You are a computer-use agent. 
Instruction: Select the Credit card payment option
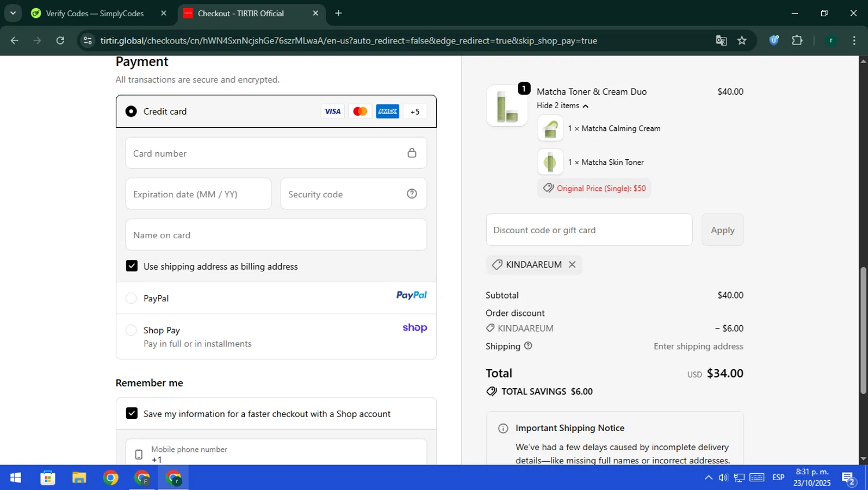(131, 111)
